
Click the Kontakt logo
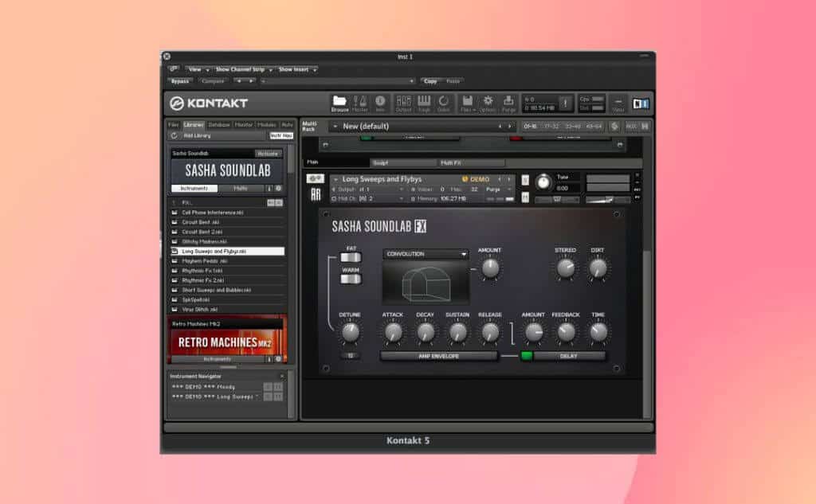210,103
